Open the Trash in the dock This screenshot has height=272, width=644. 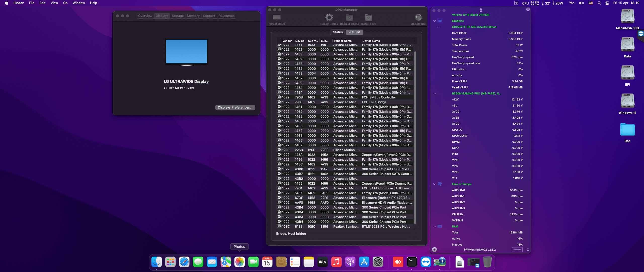pos(487,262)
